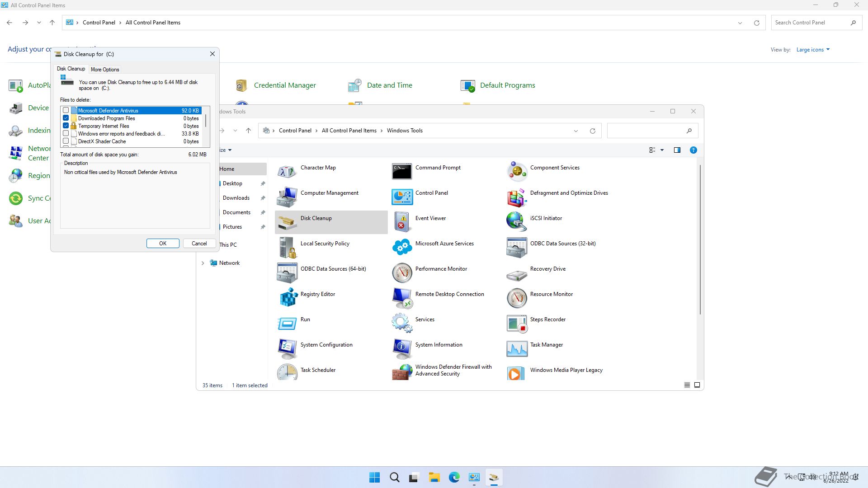The image size is (868, 488).
Task: Expand Control Panel address bar history dropdown
Action: point(740,23)
